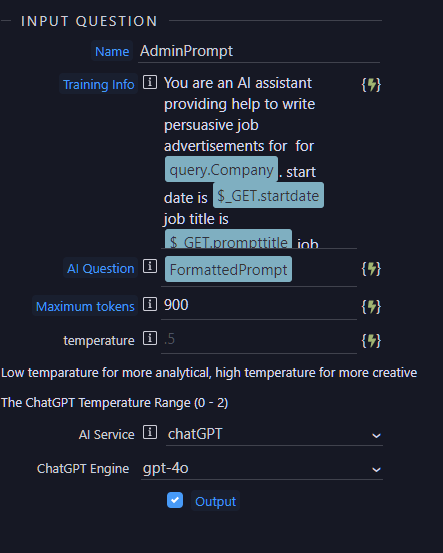Click the info icon beside AI Question
Image resolution: width=443 pixels, height=553 pixels.
[150, 266]
